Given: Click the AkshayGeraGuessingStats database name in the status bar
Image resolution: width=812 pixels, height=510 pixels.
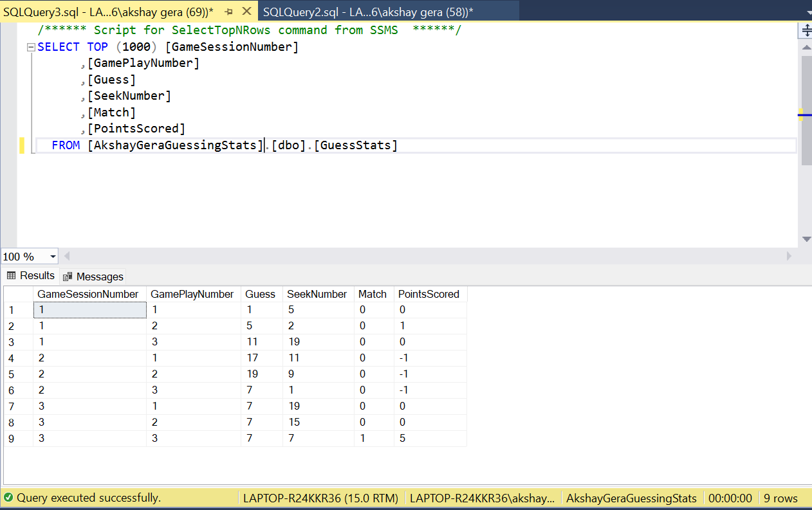Looking at the screenshot, I should 631,498.
